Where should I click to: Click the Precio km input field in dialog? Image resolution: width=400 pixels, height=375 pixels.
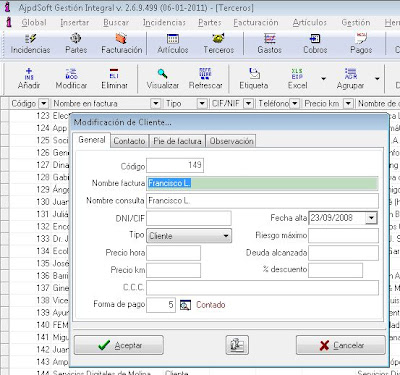point(173,270)
